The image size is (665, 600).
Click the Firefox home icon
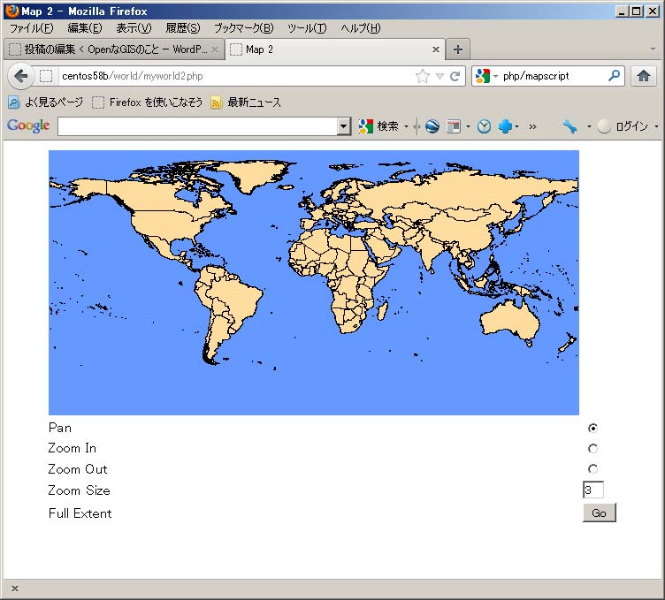643,76
